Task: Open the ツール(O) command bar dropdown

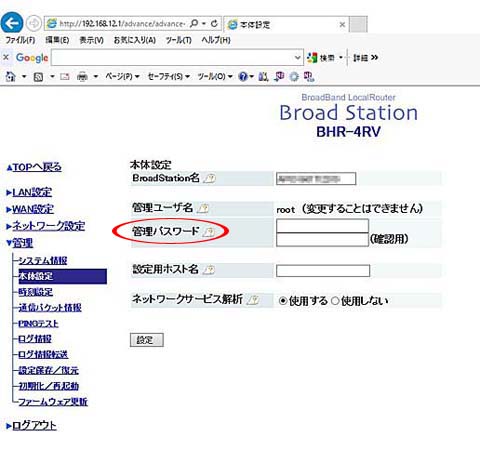Action: pyautogui.click(x=215, y=77)
